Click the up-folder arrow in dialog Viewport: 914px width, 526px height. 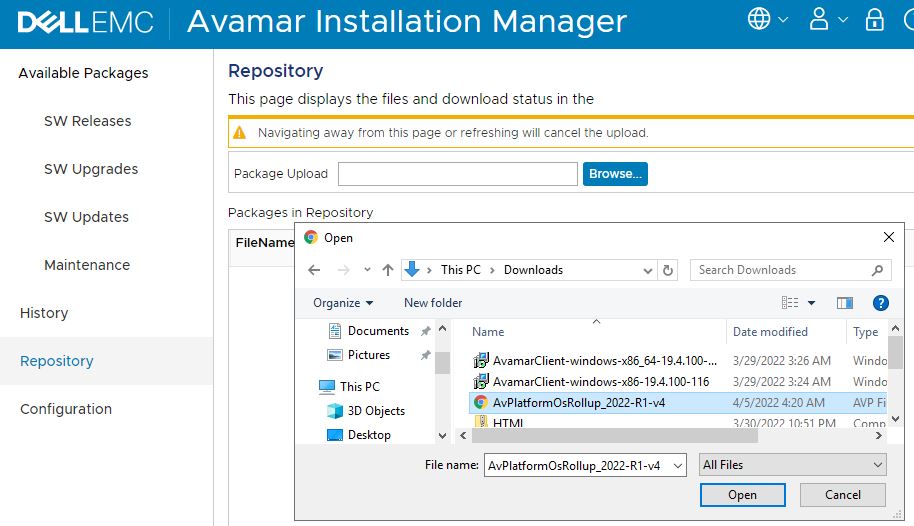pyautogui.click(x=388, y=270)
